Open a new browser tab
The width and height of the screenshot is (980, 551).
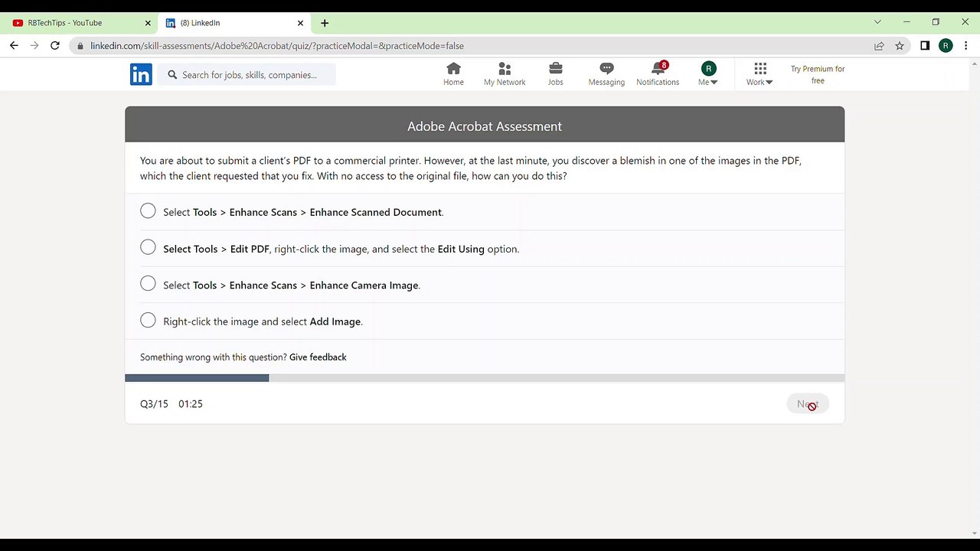click(325, 23)
